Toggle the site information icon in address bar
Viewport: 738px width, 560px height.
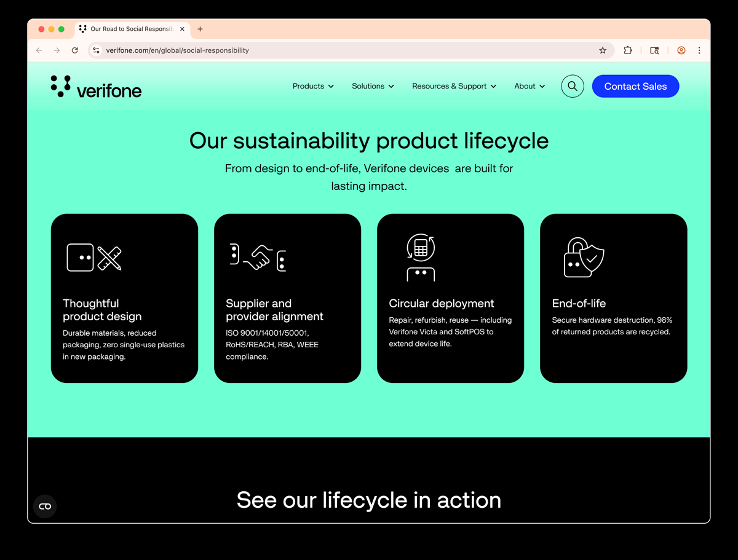tap(96, 50)
